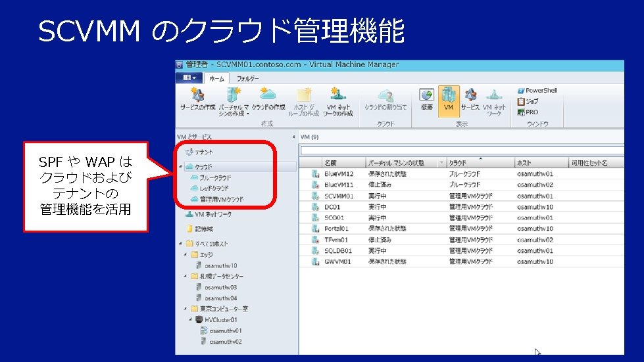Select the Blue Cloud (ブルークラウド) node
Screen dimensions: 644x362
[211, 178]
